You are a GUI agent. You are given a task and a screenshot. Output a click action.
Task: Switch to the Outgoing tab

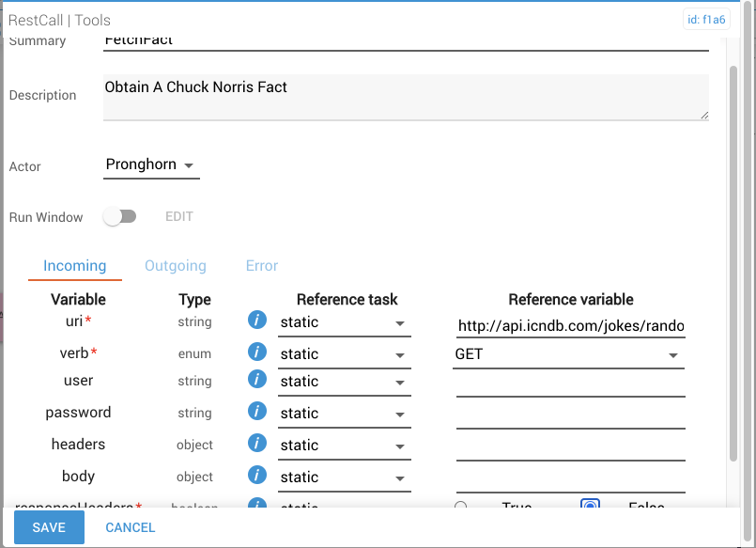coord(176,266)
